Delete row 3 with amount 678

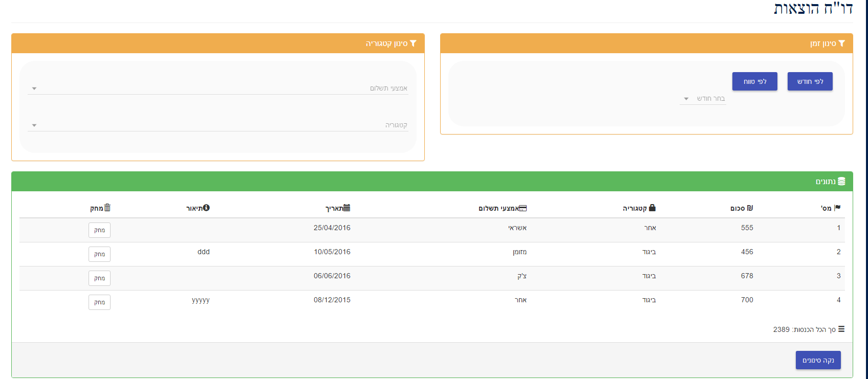tap(99, 278)
